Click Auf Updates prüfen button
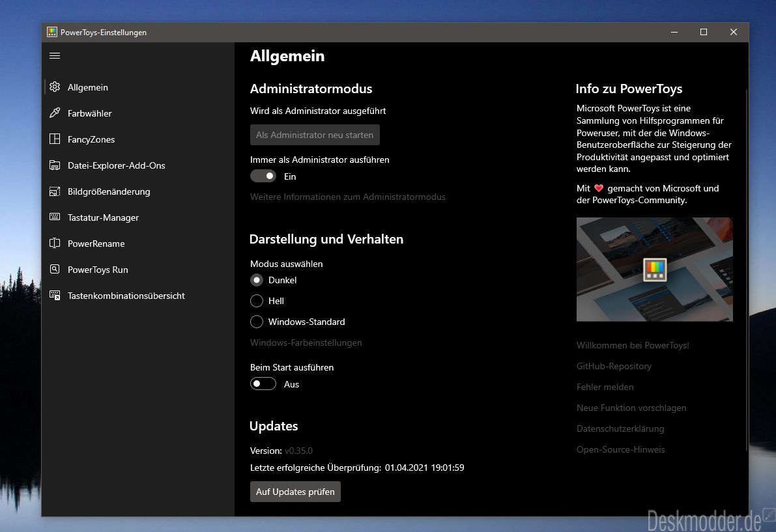 point(295,492)
